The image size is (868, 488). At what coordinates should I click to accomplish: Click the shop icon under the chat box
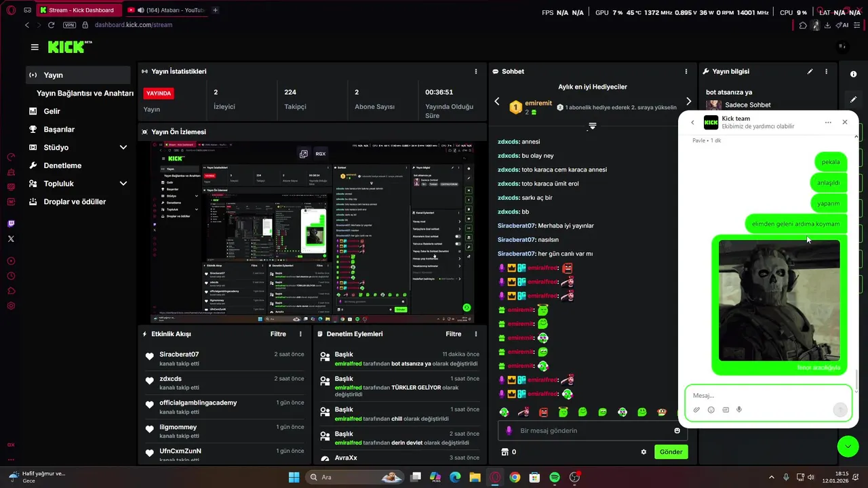(x=504, y=452)
